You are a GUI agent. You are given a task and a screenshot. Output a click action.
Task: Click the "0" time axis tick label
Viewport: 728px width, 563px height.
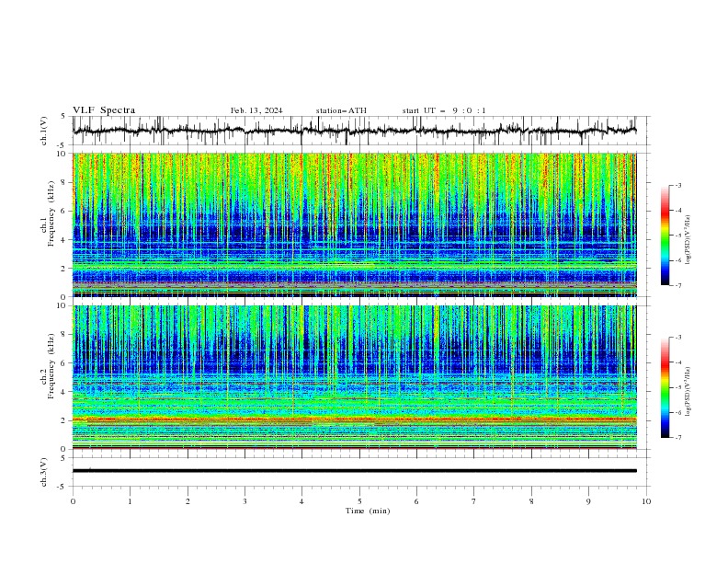73,501
